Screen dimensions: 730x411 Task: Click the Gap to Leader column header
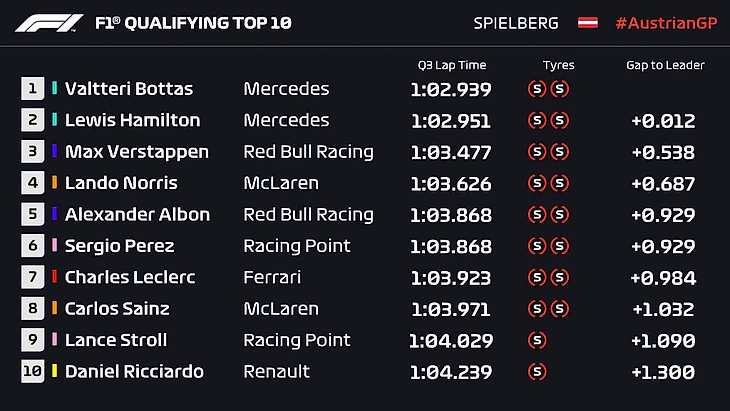coord(665,65)
